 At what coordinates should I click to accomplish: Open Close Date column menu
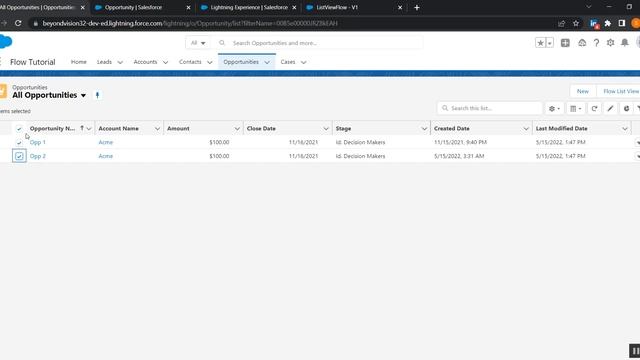coord(326,129)
